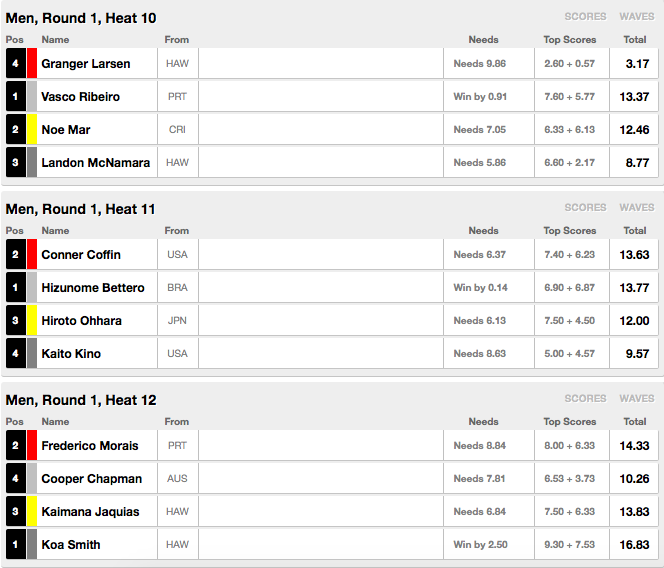Click Granger Larsen's red jersey swatch

(32, 63)
